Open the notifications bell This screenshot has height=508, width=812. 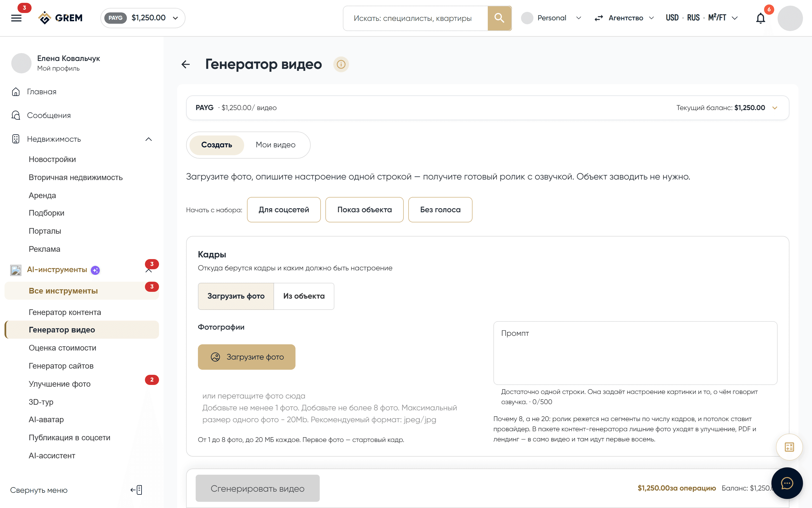coord(760,18)
